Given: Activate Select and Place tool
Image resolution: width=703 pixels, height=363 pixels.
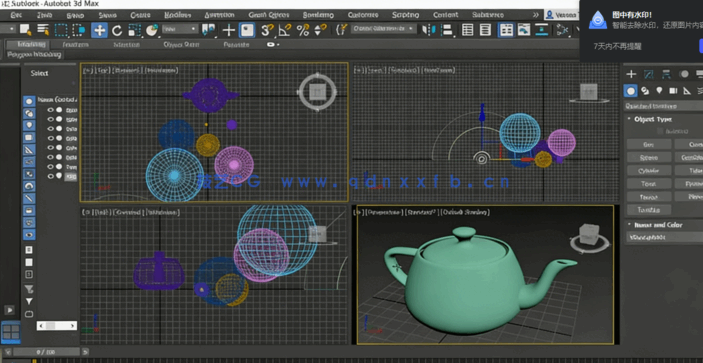Looking at the screenshot, I should pos(152,30).
